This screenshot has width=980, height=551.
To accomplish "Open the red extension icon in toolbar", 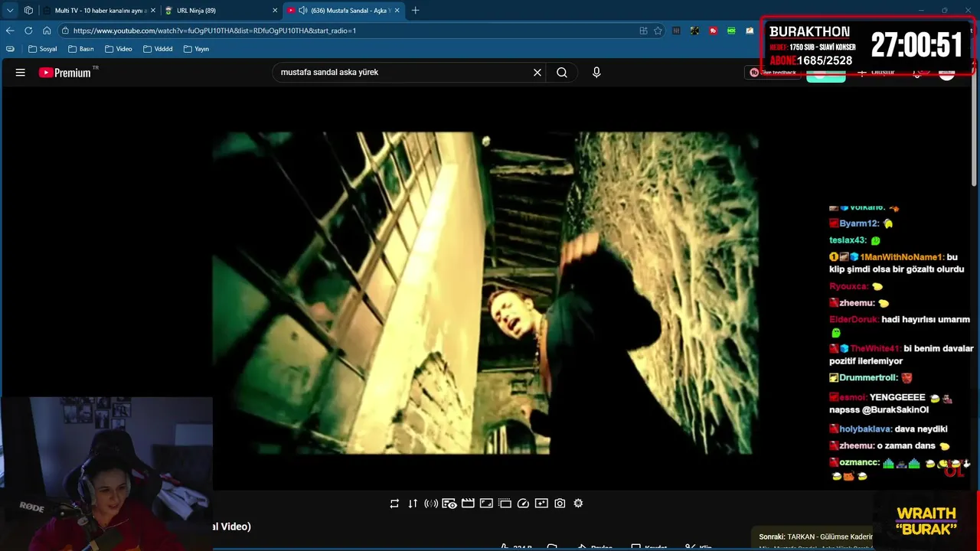I will 713,31.
